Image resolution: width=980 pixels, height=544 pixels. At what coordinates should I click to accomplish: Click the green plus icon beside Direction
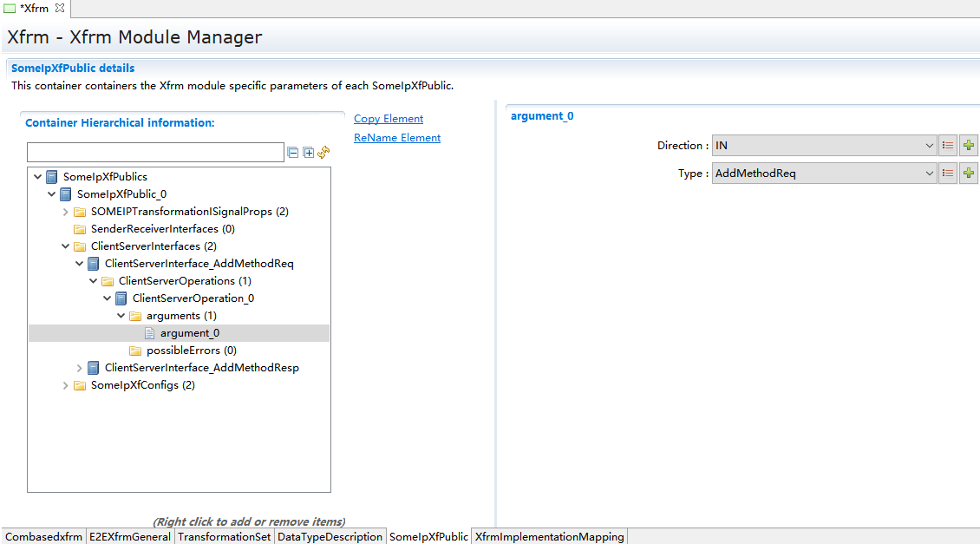(x=969, y=146)
